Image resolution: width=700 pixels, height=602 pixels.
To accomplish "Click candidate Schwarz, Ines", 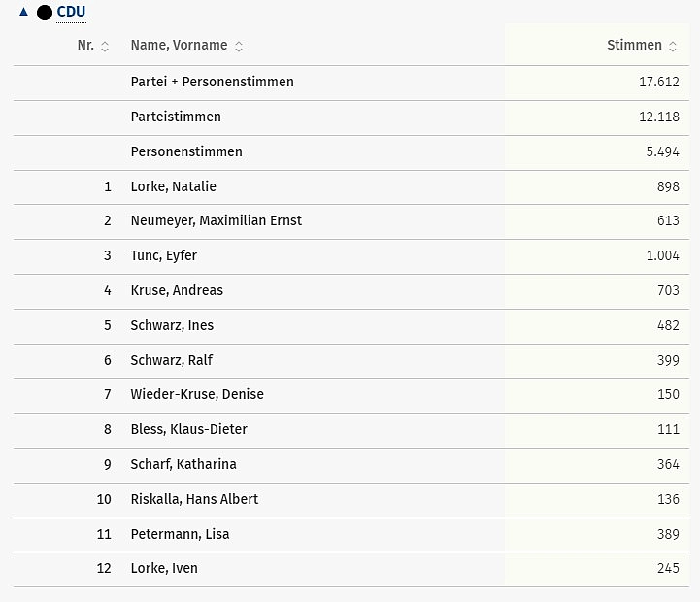I will 172,325.
